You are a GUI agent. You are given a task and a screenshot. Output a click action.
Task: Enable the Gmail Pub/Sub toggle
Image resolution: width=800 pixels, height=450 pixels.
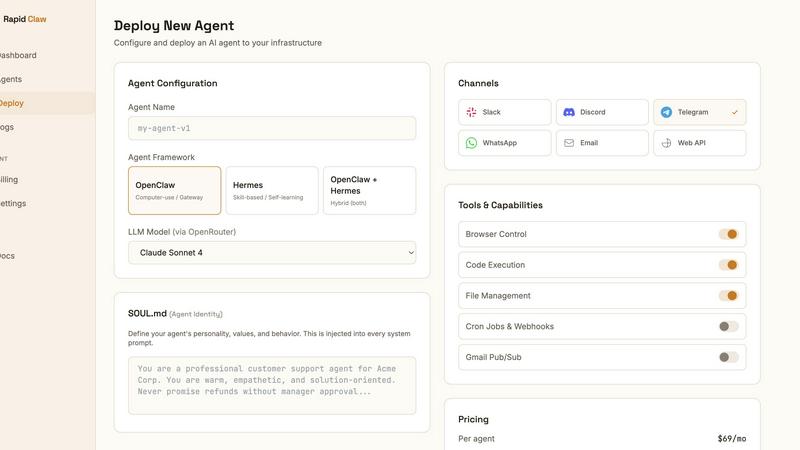(728, 357)
